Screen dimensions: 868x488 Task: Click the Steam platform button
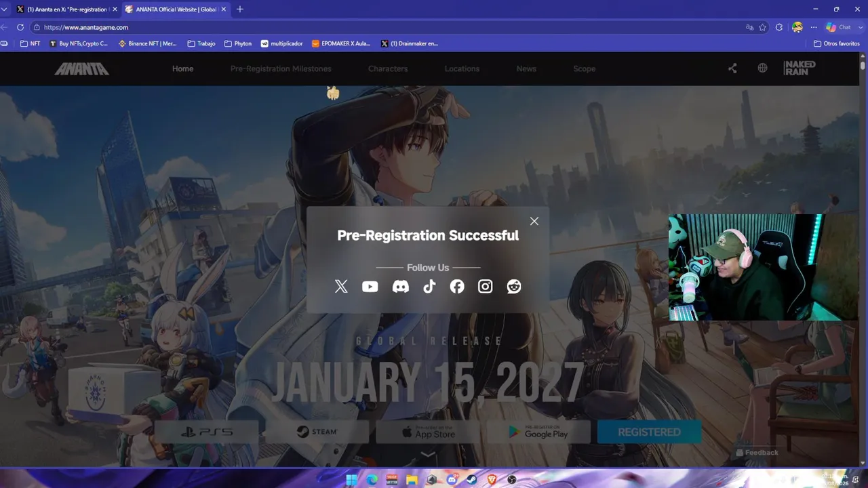click(x=317, y=432)
